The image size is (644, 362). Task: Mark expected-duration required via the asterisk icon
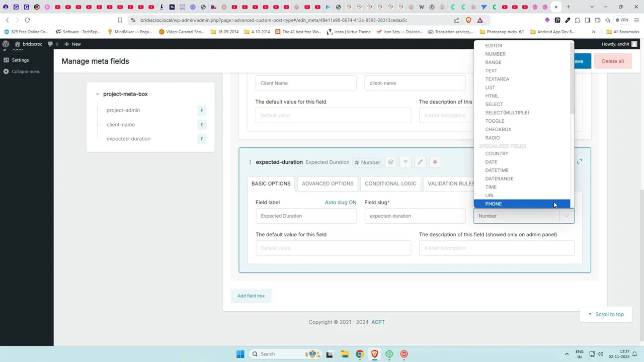435,162
